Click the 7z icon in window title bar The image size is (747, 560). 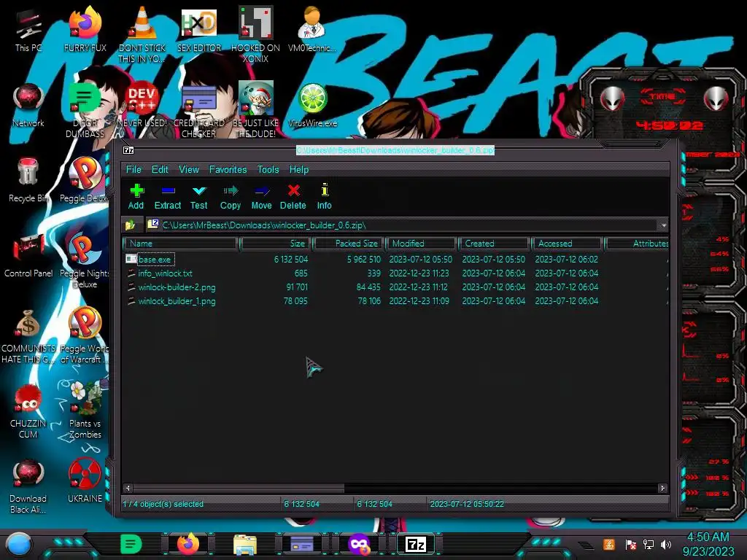[x=128, y=150]
